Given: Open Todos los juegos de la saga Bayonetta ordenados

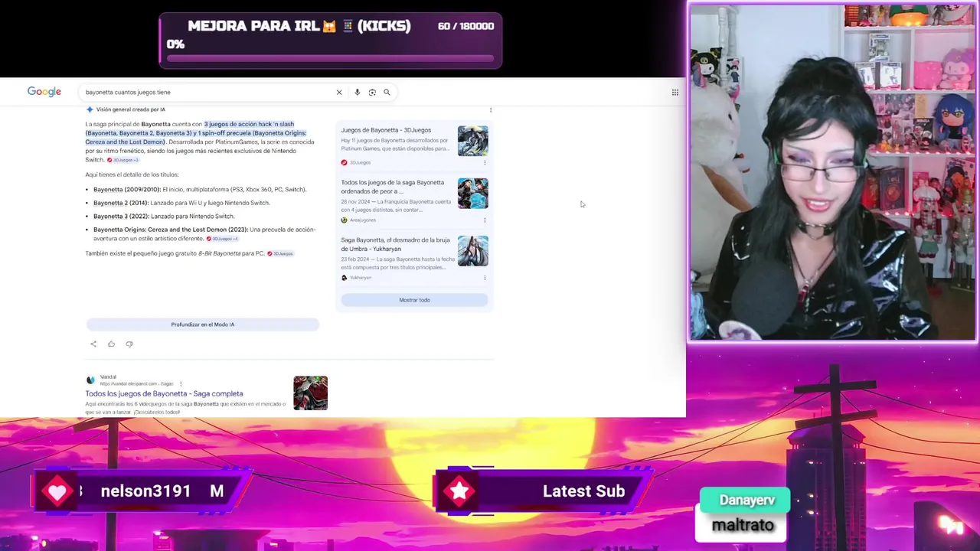Looking at the screenshot, I should (x=393, y=187).
